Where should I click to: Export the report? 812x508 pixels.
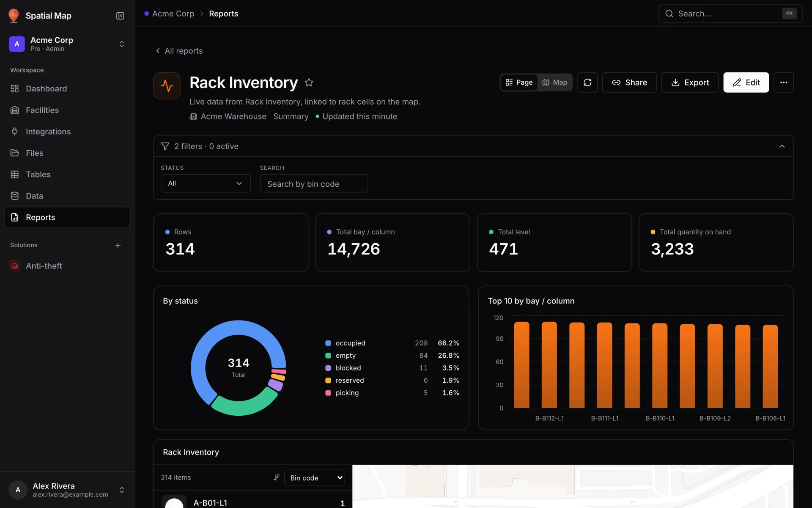690,83
